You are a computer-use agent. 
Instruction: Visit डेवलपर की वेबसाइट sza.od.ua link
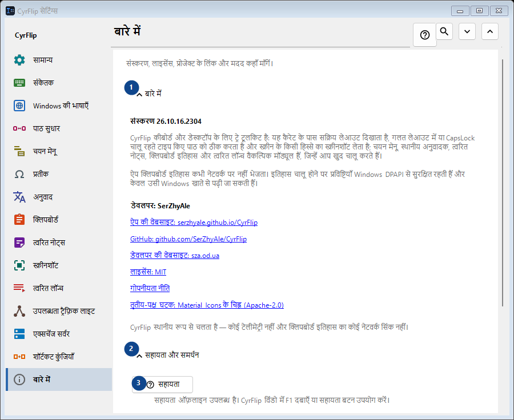coord(175,255)
